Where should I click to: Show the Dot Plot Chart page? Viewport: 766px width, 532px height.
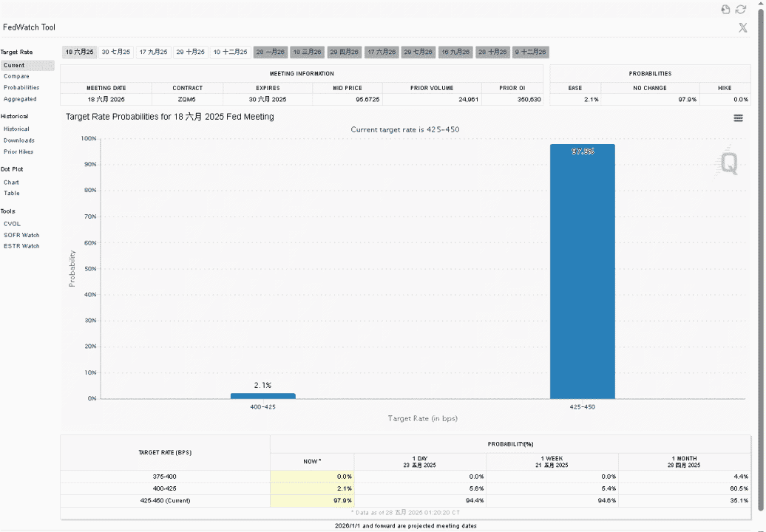click(x=11, y=183)
